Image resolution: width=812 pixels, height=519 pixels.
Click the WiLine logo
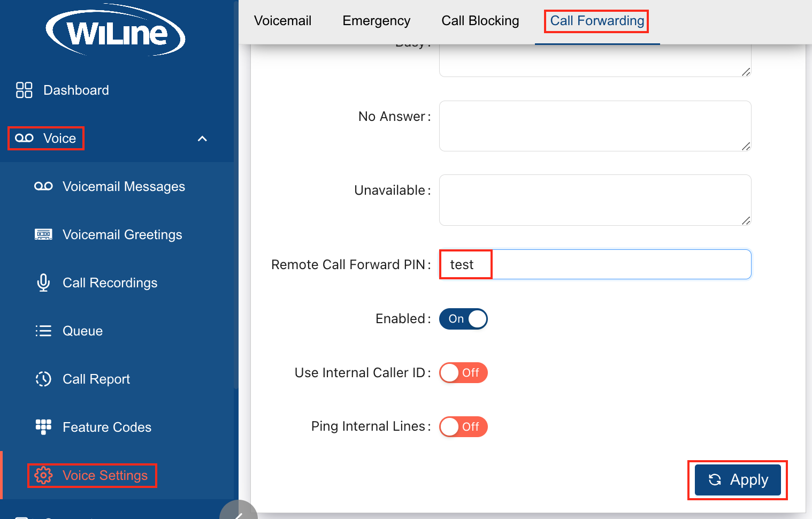click(x=116, y=31)
